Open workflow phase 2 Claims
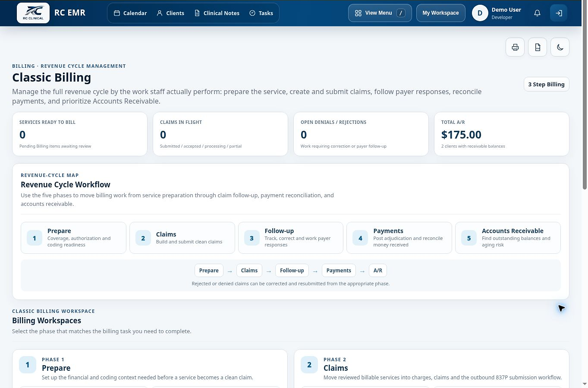 coord(182,238)
